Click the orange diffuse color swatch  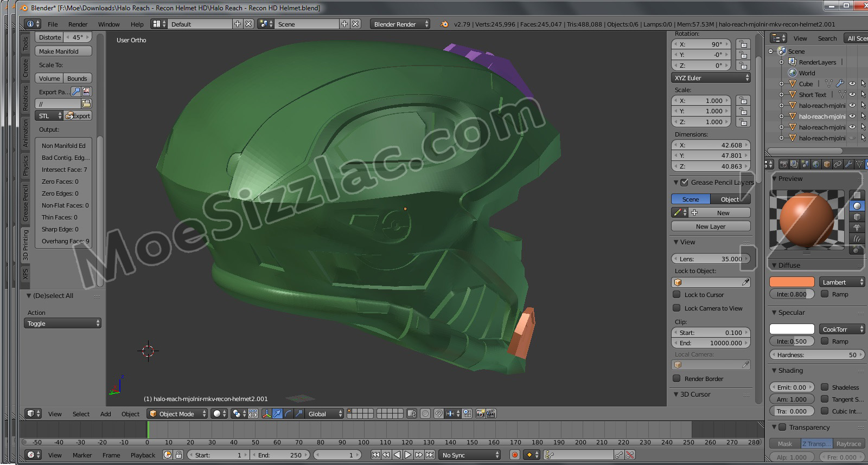792,282
